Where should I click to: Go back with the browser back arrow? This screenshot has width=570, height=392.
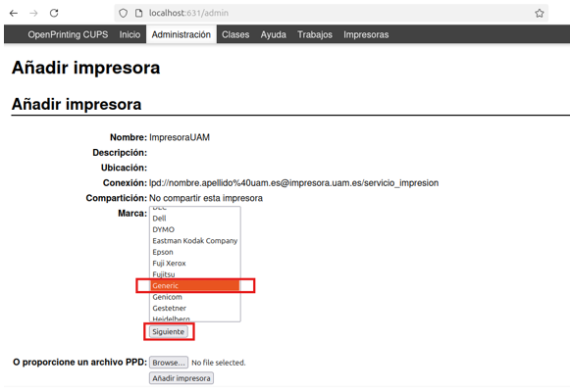14,14
